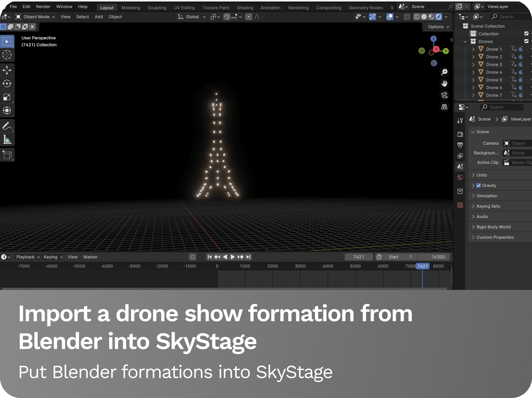Select the Add Cube tool
The image size is (532, 398).
[x=7, y=155]
